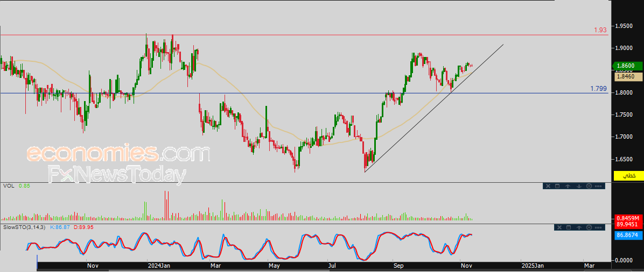Screen dimensions: 644x272
Task: Click the Sep timeline label
Action: 400,266
